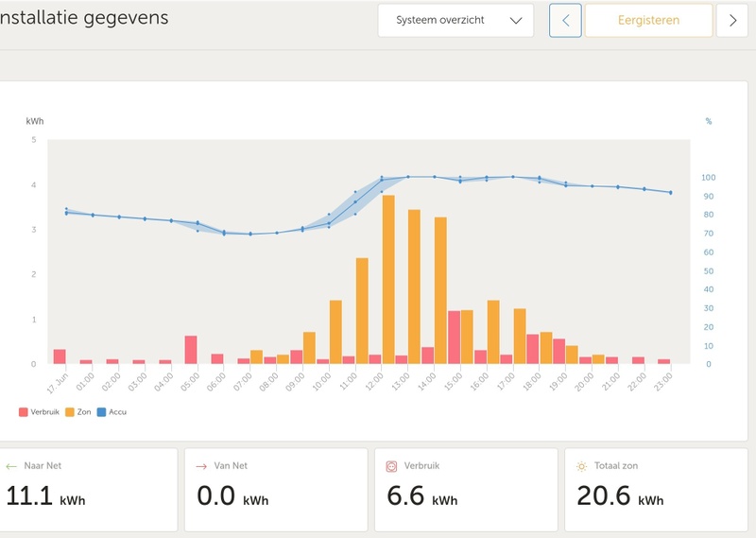Click the Naar Net left arrow icon
756x538 pixels.
coord(11,466)
